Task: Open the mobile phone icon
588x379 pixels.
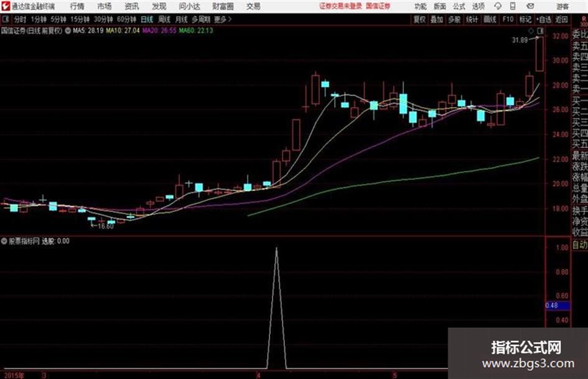Action: 513,6
